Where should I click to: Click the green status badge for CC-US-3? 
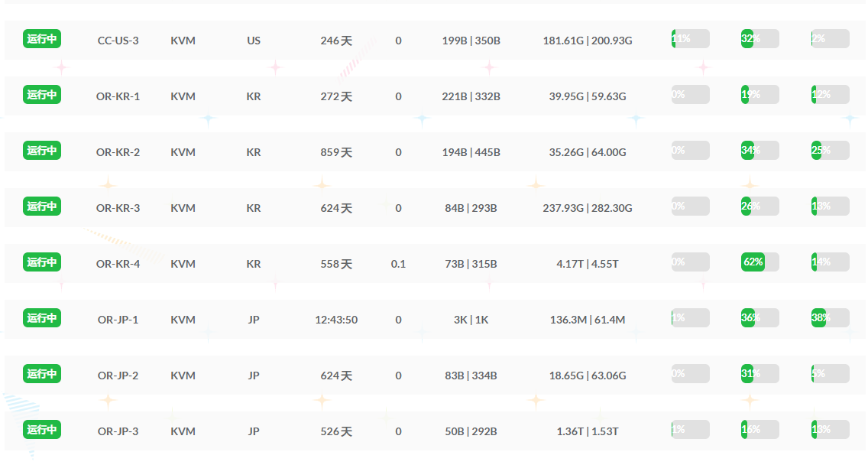coord(42,40)
